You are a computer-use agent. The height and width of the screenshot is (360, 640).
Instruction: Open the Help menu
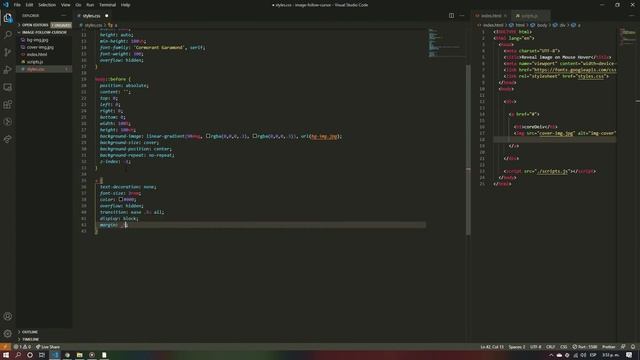point(126,5)
